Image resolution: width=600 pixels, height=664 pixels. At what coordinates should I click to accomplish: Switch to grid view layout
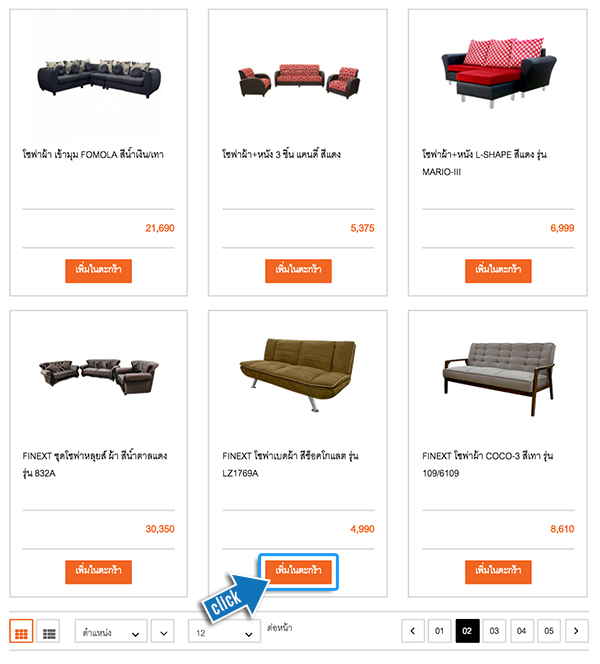[x=21, y=631]
